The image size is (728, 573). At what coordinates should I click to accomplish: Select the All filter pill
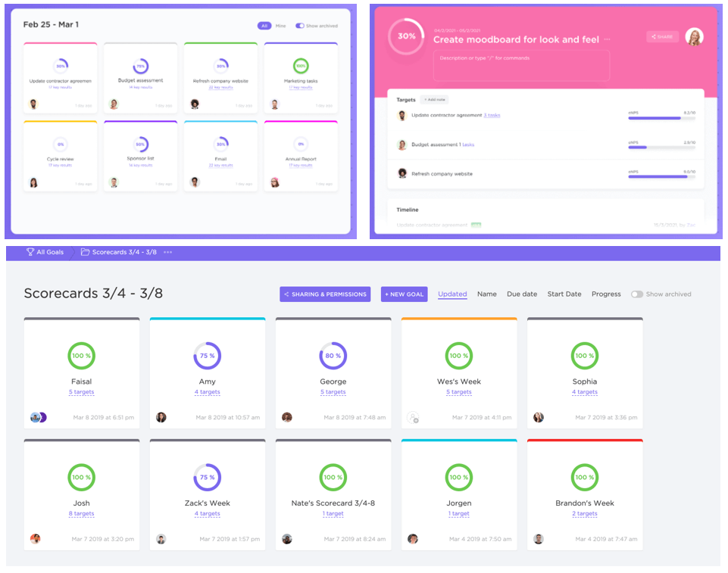click(264, 26)
